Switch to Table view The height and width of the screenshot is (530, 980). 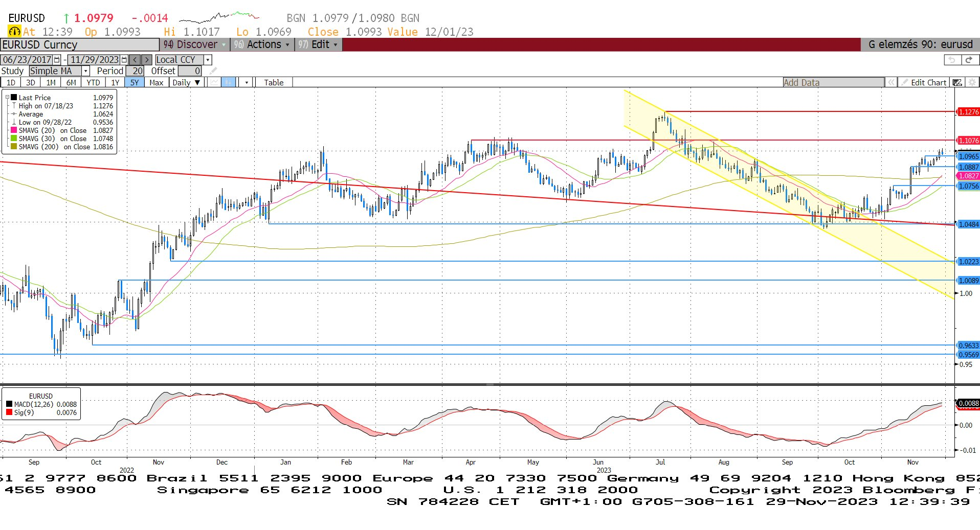click(274, 82)
